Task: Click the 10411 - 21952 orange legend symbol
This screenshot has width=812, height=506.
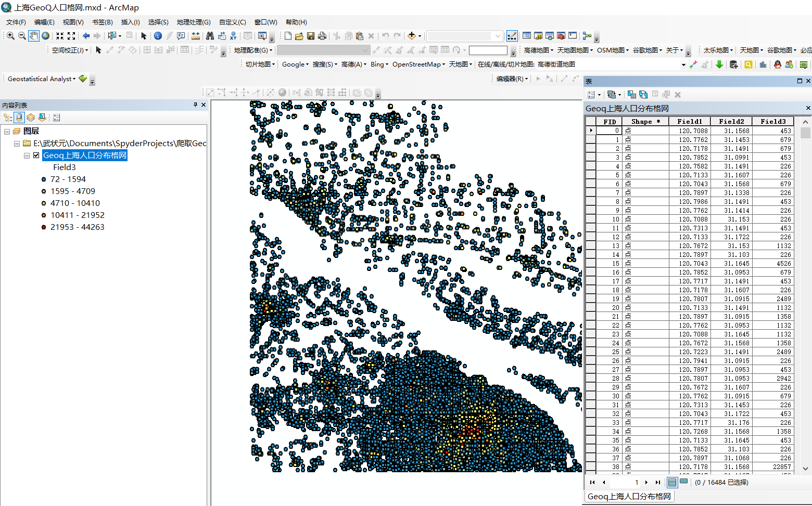Action: coord(44,215)
